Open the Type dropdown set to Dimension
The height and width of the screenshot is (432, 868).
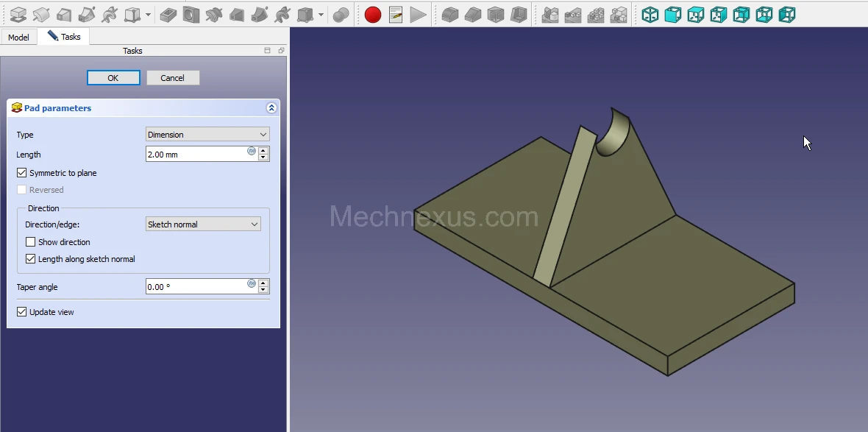(207, 135)
